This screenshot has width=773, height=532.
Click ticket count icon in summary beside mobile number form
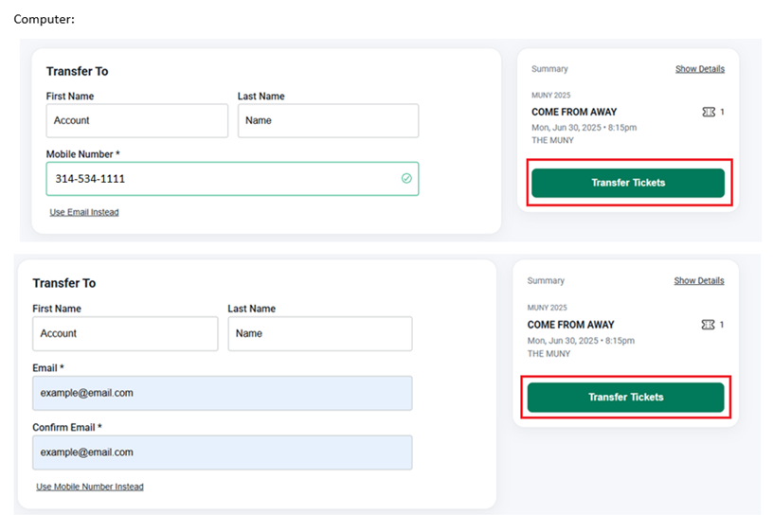coord(708,112)
